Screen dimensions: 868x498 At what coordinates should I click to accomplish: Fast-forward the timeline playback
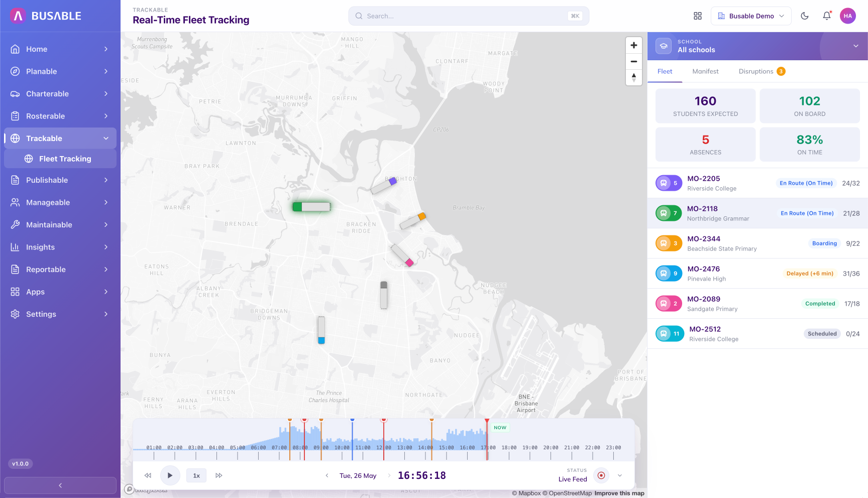point(219,475)
